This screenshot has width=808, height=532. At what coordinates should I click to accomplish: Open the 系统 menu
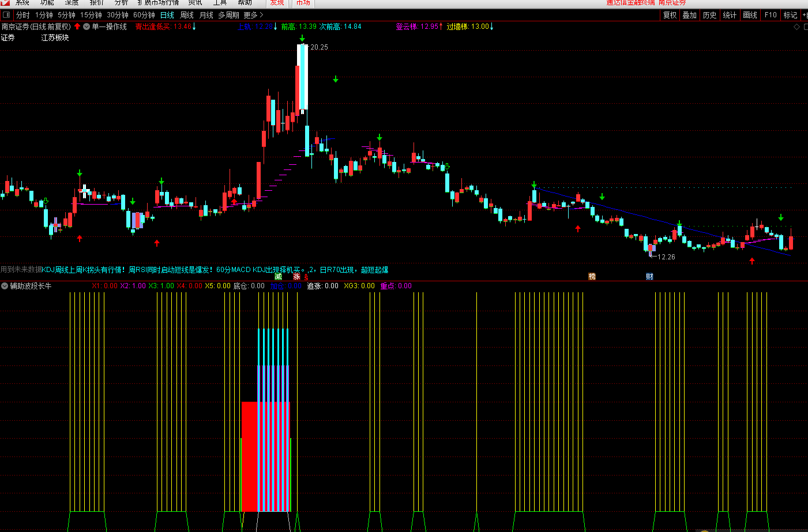click(22, 3)
